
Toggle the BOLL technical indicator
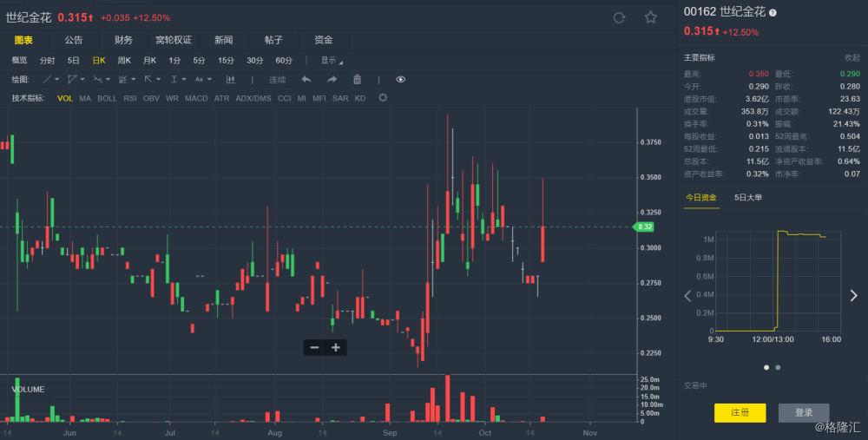point(107,99)
